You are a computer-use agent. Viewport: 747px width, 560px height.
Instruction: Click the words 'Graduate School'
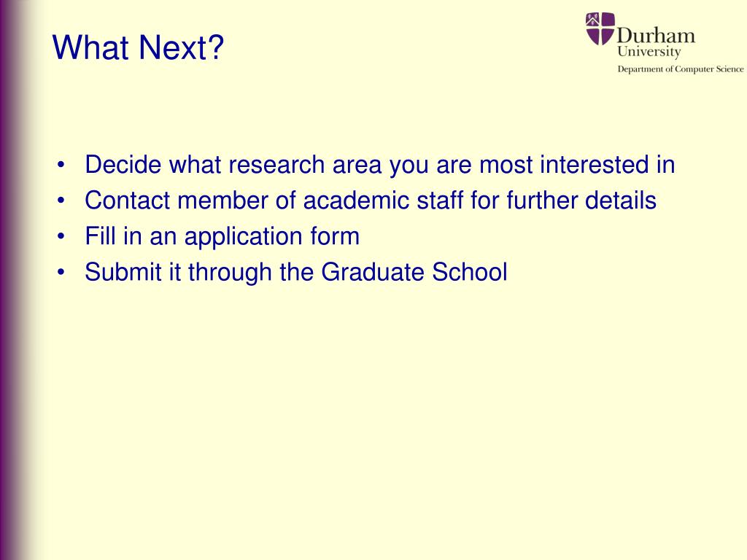(x=414, y=273)
